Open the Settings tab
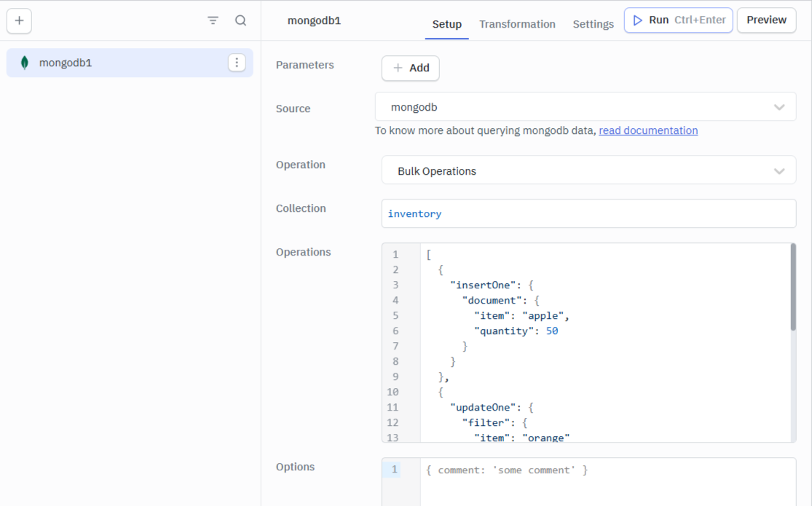Image resolution: width=812 pixels, height=506 pixels. [x=593, y=24]
